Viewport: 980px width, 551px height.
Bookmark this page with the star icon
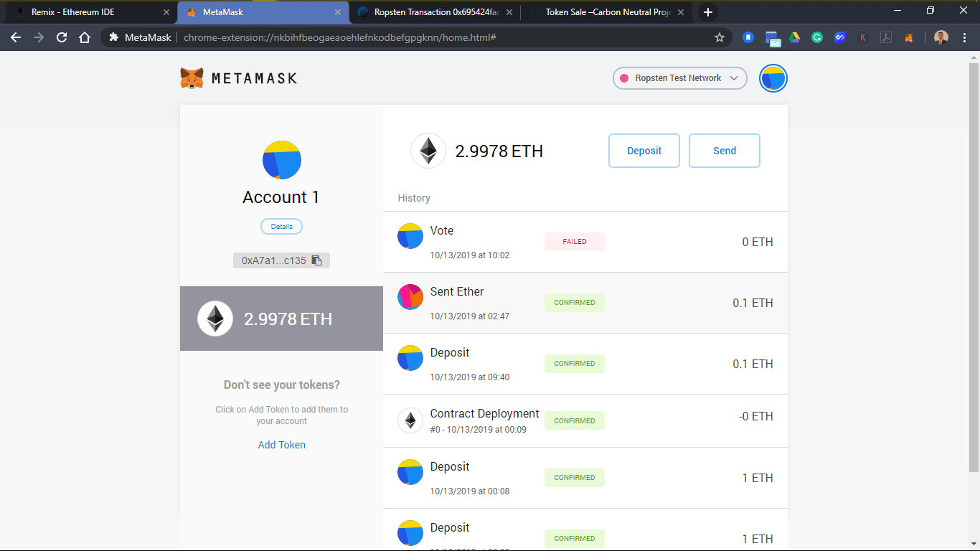pyautogui.click(x=720, y=37)
